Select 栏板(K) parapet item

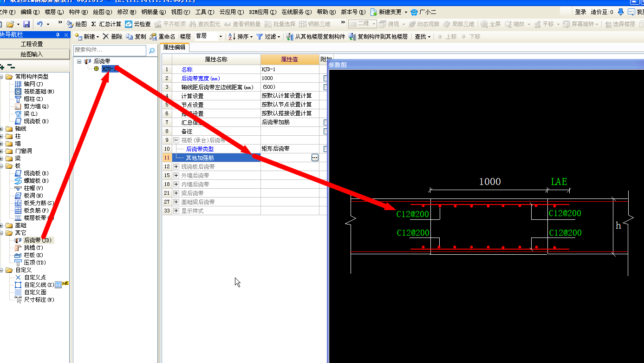point(33,255)
